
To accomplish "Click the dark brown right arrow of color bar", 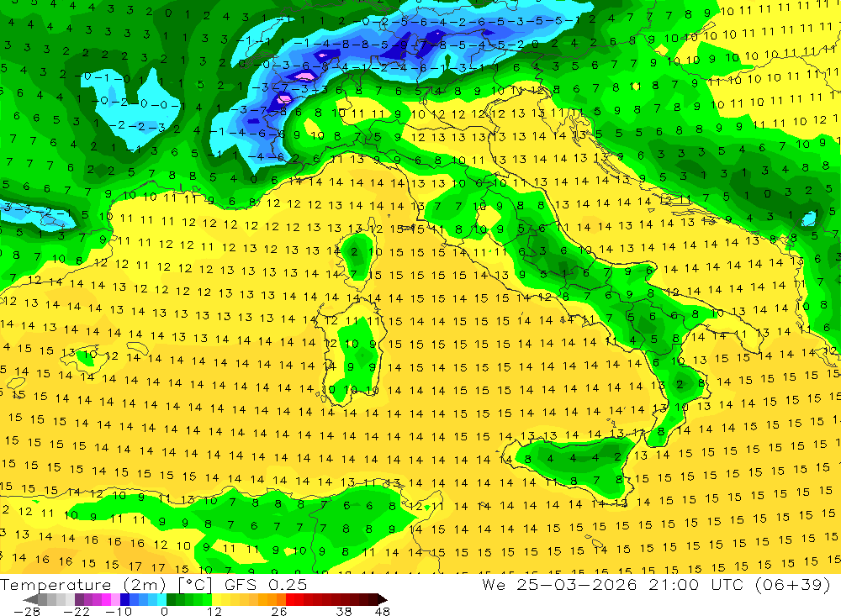I will point(383,599).
